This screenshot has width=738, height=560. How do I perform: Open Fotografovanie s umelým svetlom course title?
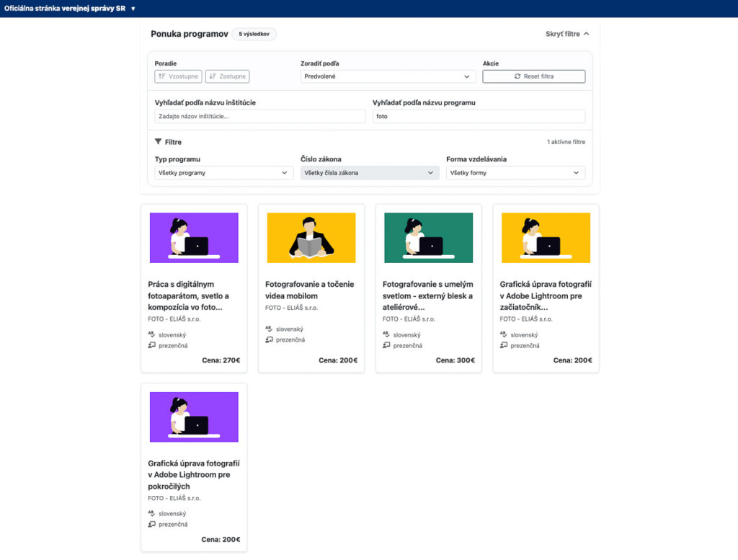tap(427, 295)
